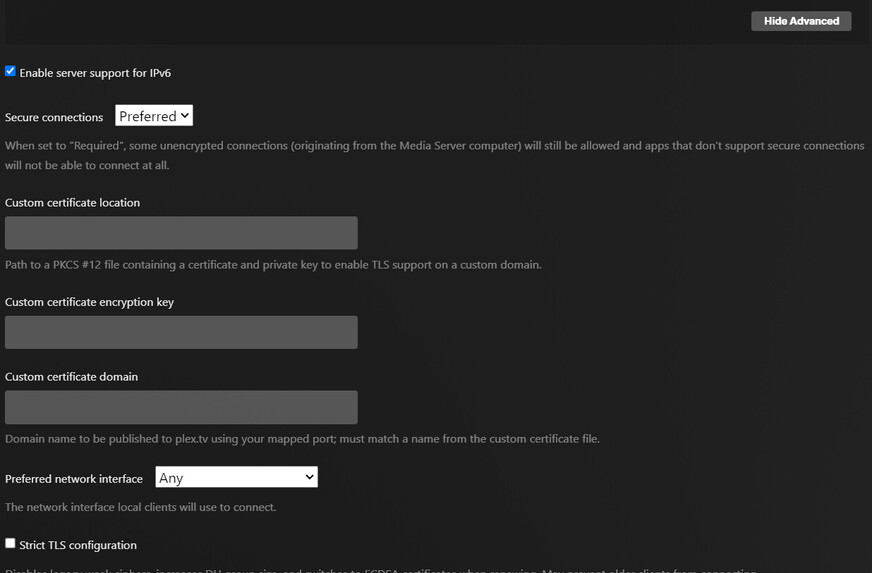Click the Hide Advanced button
This screenshot has width=872, height=573.
(801, 21)
